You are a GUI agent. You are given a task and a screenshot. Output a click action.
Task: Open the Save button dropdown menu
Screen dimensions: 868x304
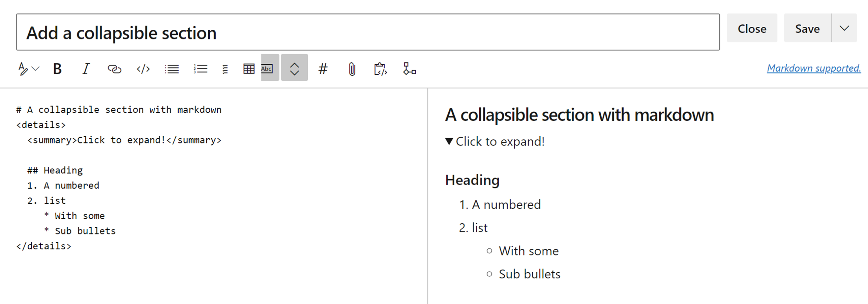pyautogui.click(x=844, y=28)
